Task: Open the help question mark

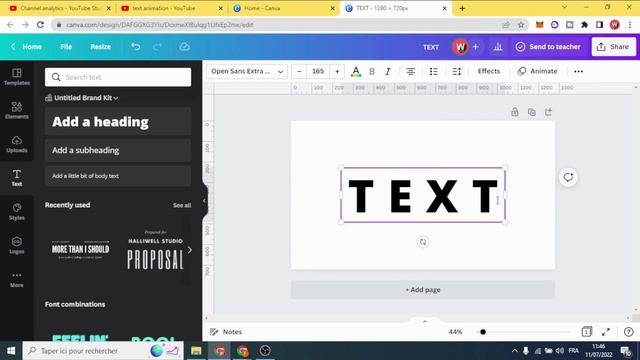Action: tap(629, 332)
